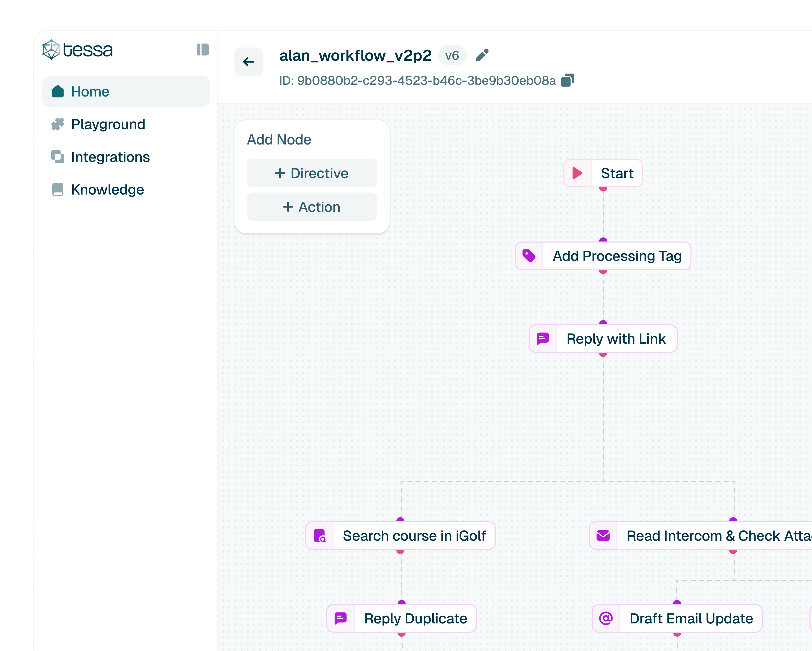Click the Start node's bottom connector dot
Viewport: 812px width, 651px height.
(603, 189)
